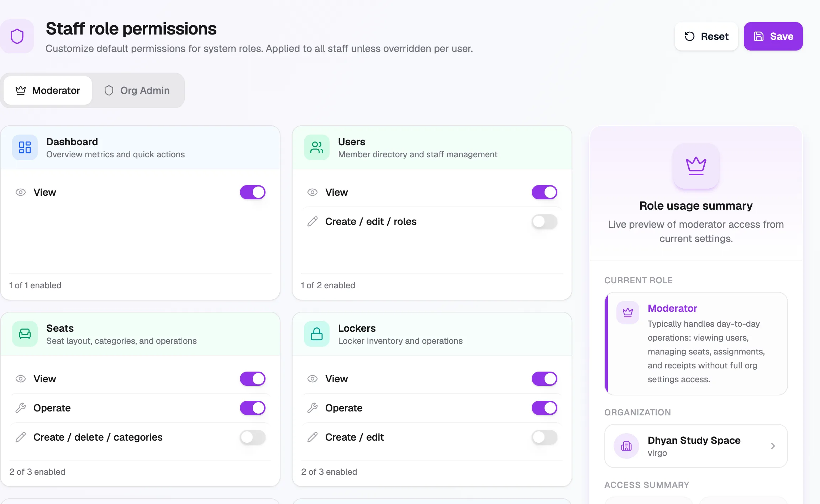Click the shield icon beside the page title
The image size is (820, 504).
pos(17,36)
